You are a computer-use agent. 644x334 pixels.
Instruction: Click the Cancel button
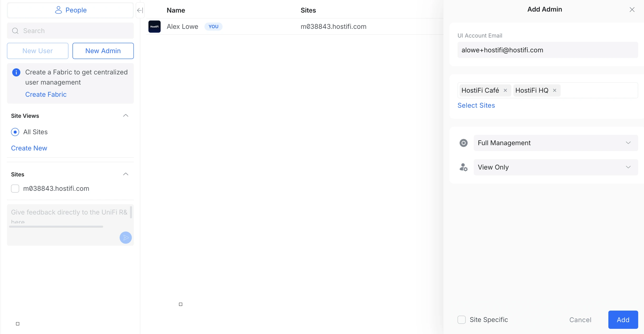coord(580,320)
